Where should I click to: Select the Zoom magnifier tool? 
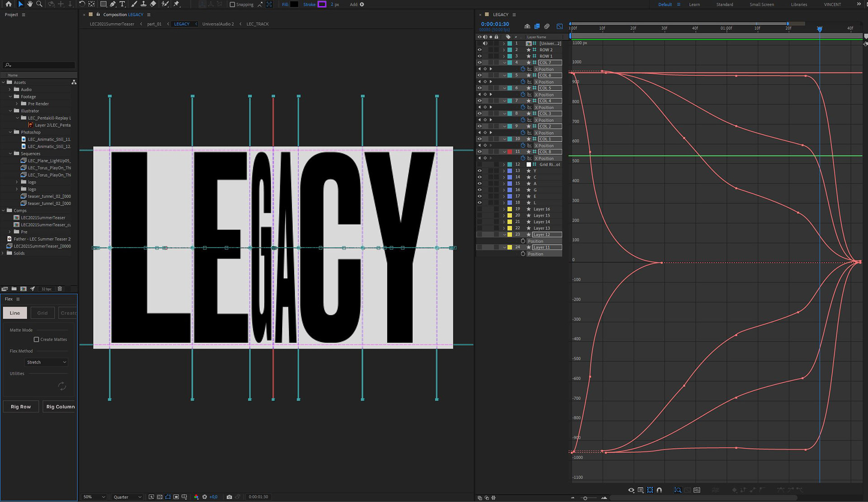39,4
